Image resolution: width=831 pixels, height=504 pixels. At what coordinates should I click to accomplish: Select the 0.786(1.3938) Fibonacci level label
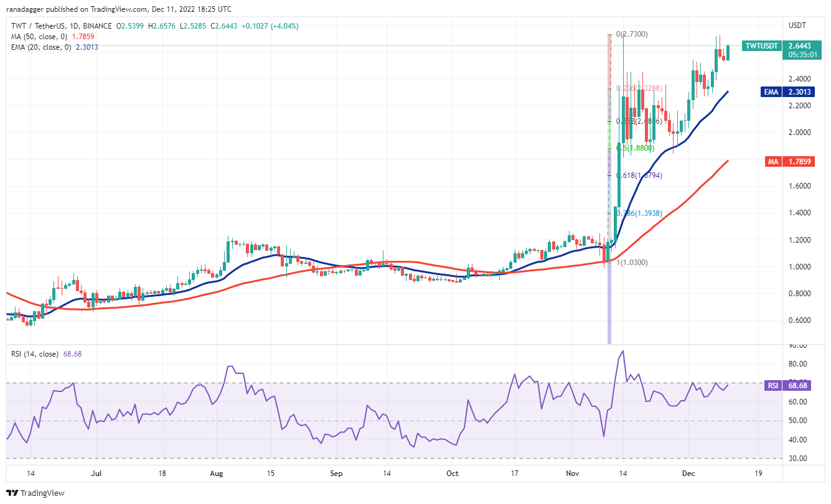639,213
